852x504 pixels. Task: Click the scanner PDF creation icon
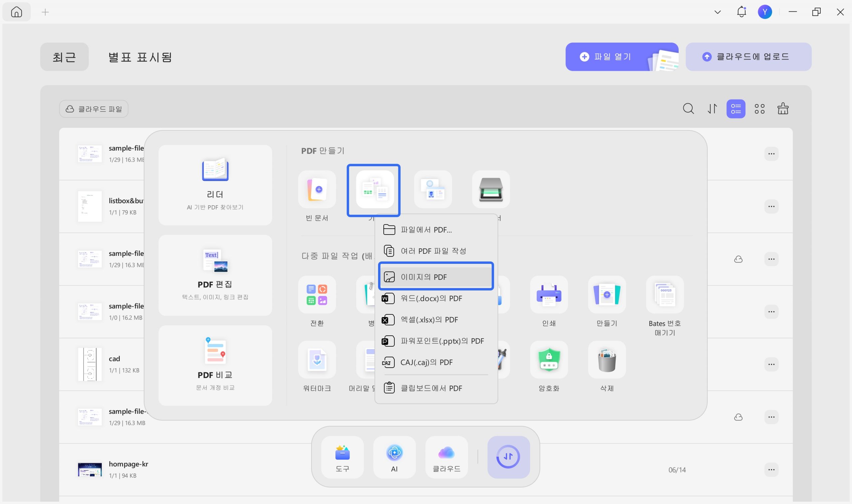click(491, 189)
